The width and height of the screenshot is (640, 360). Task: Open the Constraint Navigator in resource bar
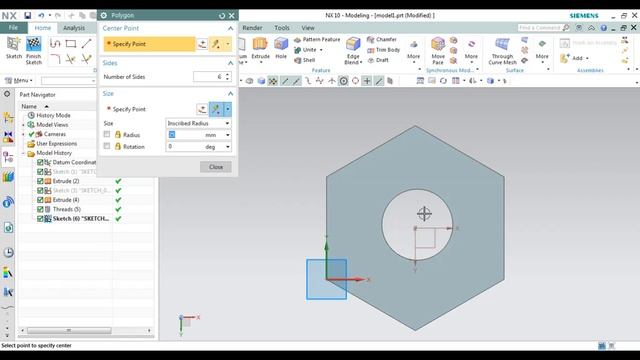pyautogui.click(x=8, y=137)
